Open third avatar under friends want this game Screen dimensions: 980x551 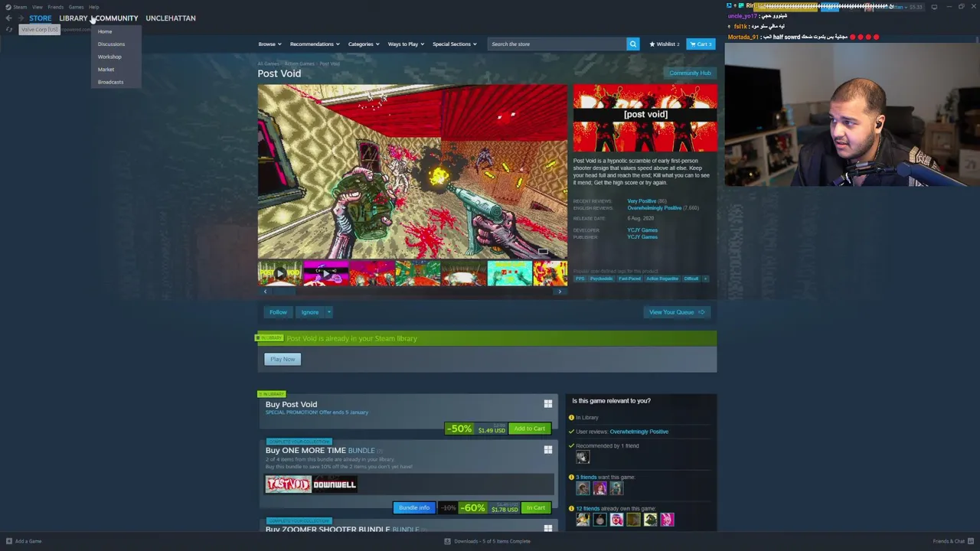tap(616, 488)
